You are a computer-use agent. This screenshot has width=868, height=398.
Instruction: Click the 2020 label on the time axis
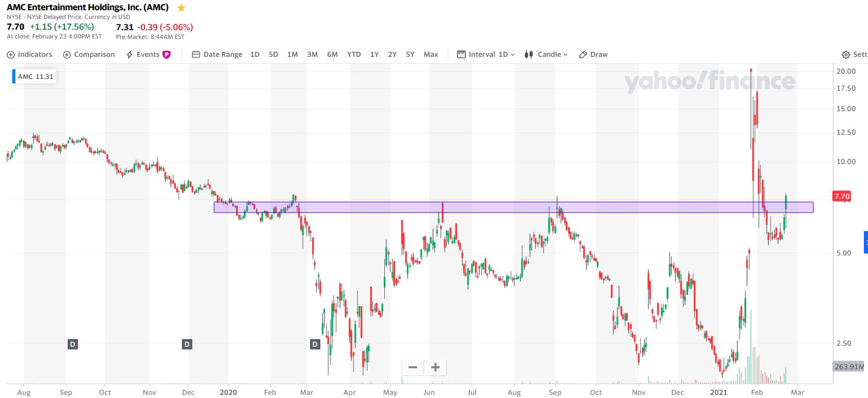pyautogui.click(x=228, y=392)
